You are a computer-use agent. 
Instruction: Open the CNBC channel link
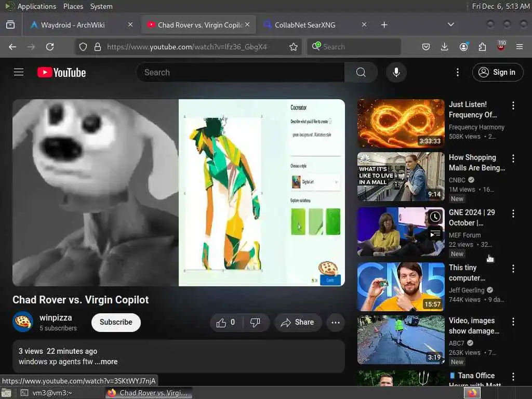[x=457, y=180]
